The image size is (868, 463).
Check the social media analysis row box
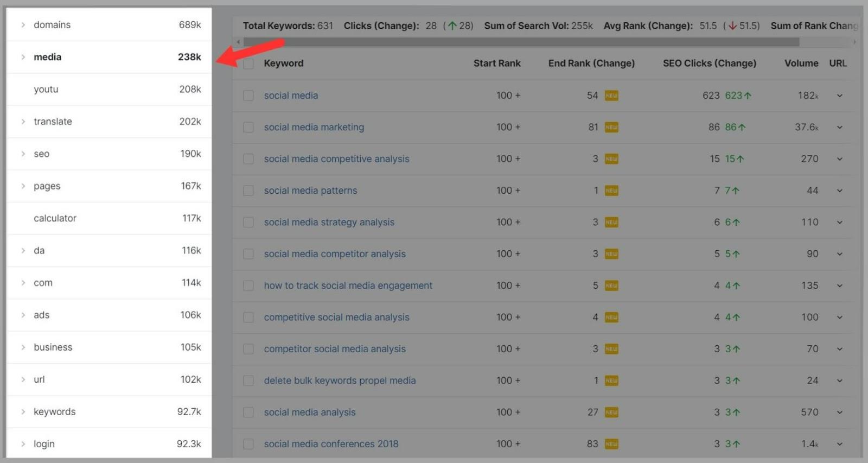click(x=248, y=413)
